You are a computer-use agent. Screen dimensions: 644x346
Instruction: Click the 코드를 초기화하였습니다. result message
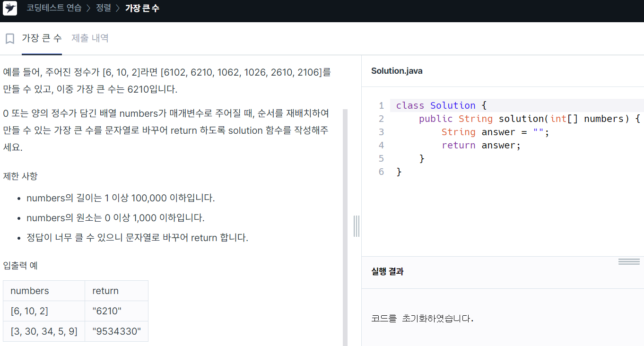tap(422, 319)
